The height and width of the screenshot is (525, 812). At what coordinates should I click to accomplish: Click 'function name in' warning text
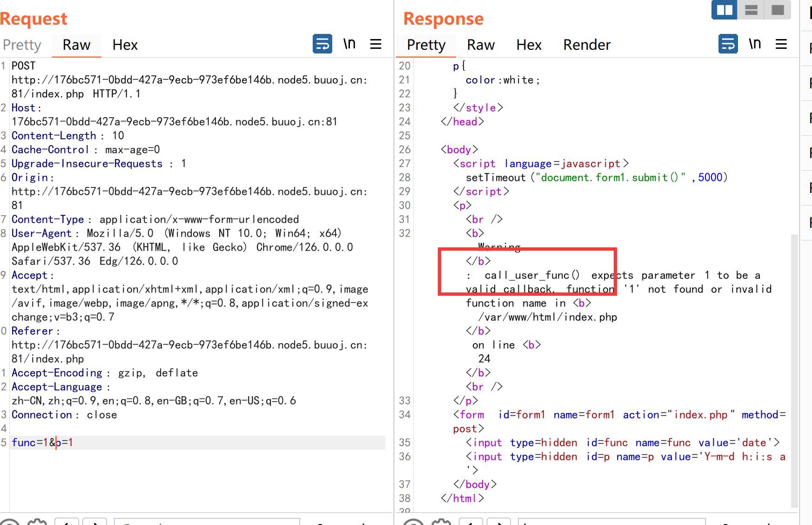[516, 303]
